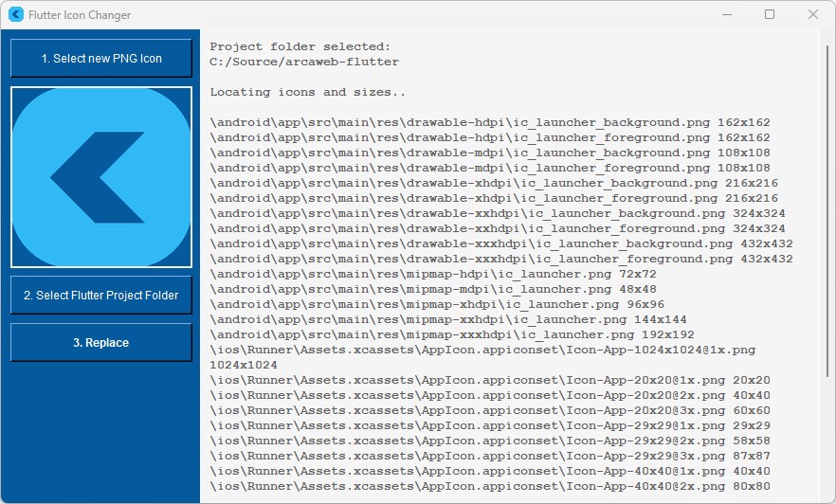The height and width of the screenshot is (504, 836).
Task: Select drawable-hdpi ic_launcher_foreground.png 162x162 line
Action: pos(490,137)
